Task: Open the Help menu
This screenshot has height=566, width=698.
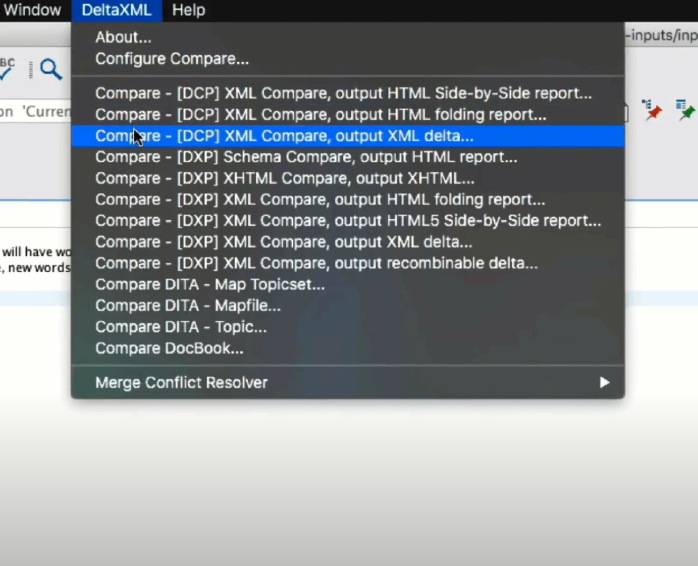Action: click(188, 10)
